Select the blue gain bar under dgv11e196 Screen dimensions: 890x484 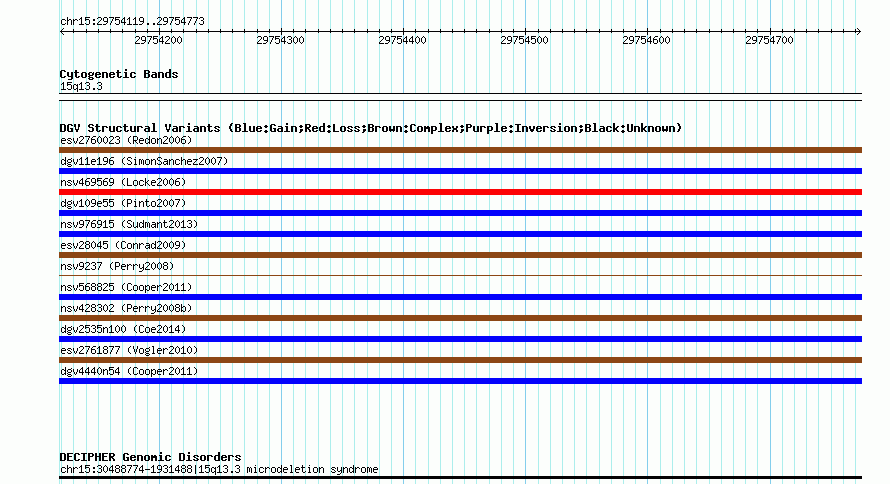coord(460,171)
